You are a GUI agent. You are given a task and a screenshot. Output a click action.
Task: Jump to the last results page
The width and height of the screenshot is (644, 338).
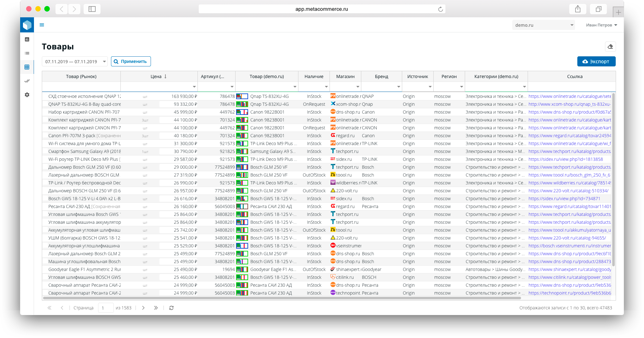156,308
